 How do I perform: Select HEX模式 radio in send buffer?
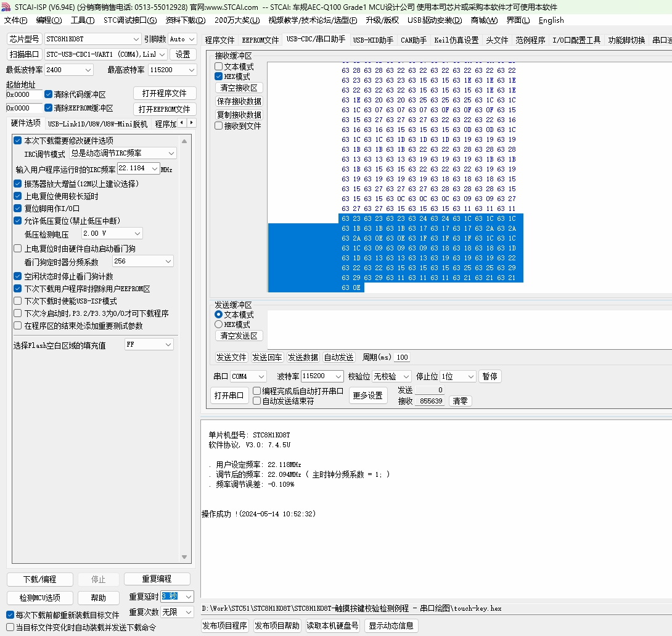pos(219,324)
